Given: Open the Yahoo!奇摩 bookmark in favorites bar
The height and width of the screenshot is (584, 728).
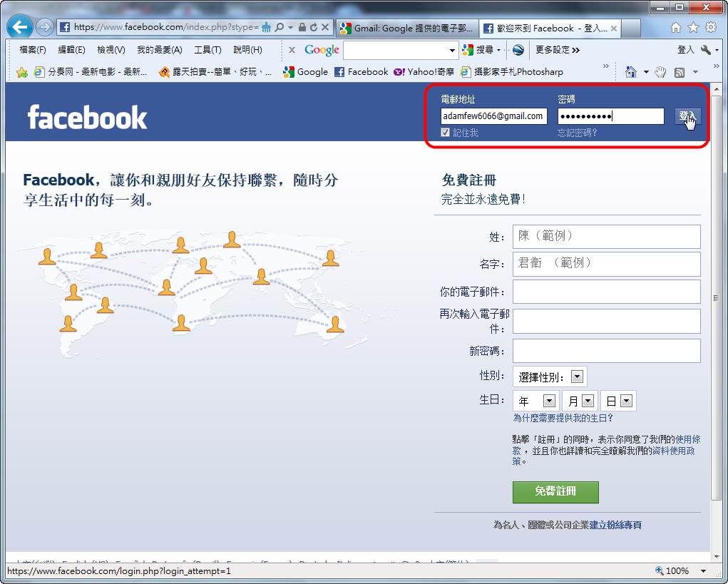Looking at the screenshot, I should [424, 72].
